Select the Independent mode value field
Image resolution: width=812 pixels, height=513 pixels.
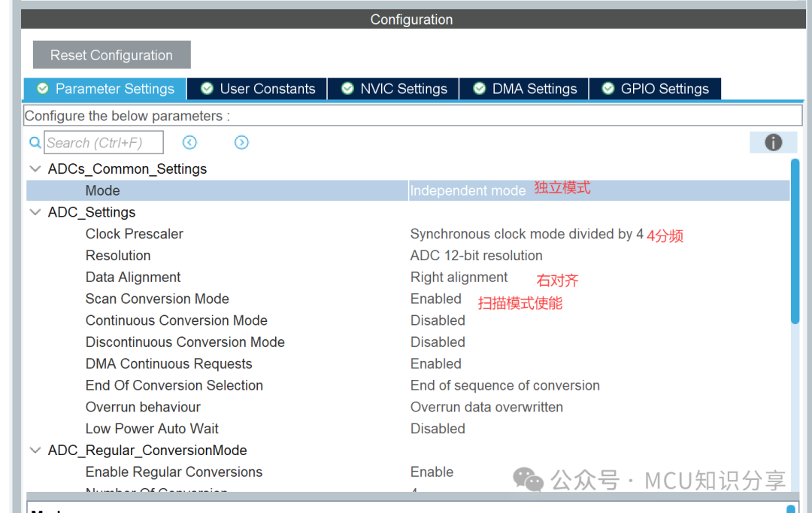(x=599, y=191)
